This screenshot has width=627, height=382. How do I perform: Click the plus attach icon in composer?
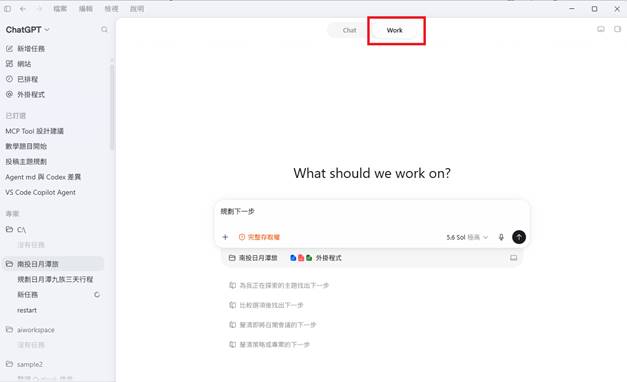coord(225,237)
